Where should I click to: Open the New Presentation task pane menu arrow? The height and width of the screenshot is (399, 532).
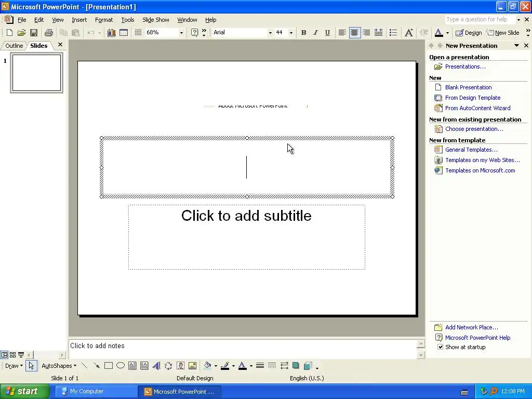click(516, 46)
